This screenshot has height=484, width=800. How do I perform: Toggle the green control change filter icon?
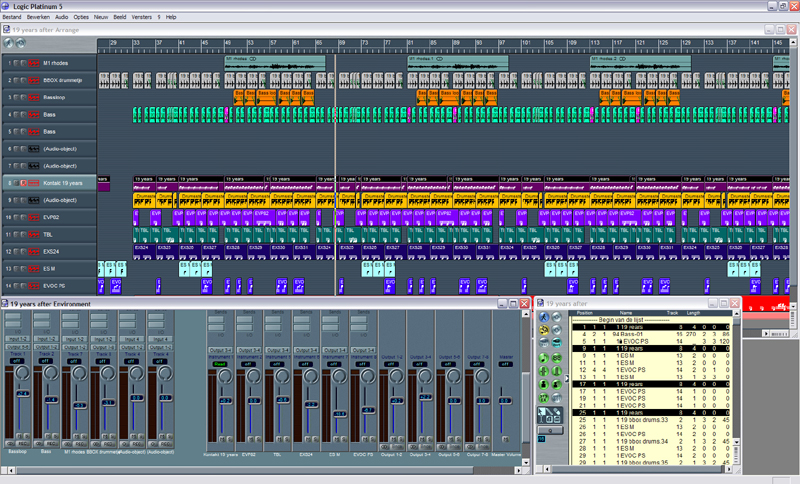coord(556,371)
